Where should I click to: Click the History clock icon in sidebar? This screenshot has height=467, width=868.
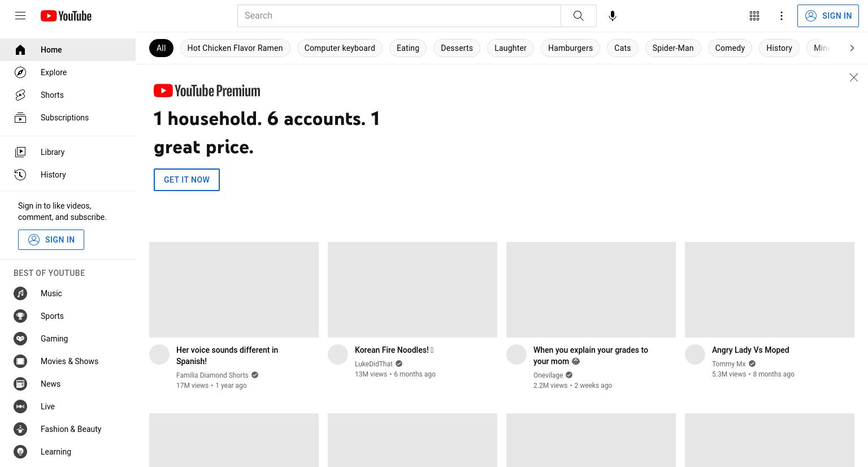coord(20,175)
